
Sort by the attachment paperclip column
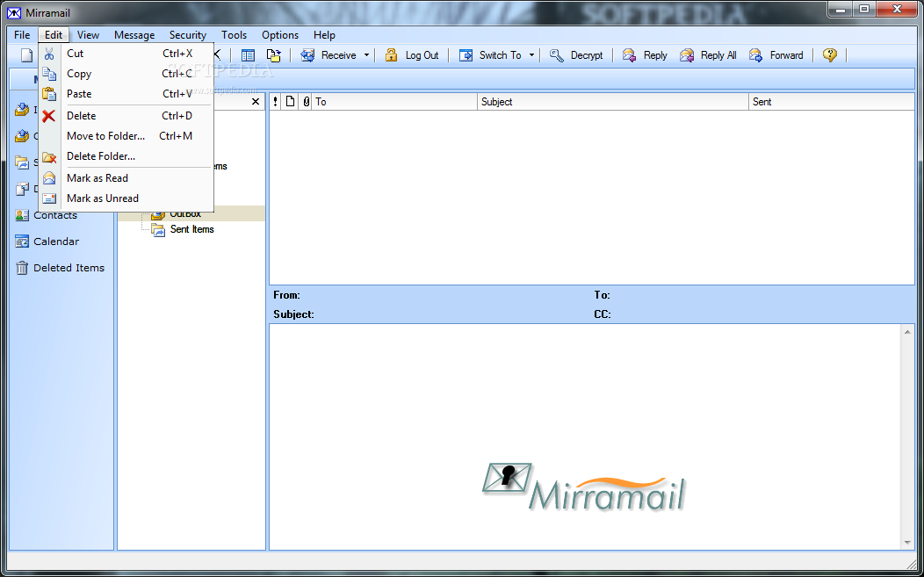click(x=306, y=101)
